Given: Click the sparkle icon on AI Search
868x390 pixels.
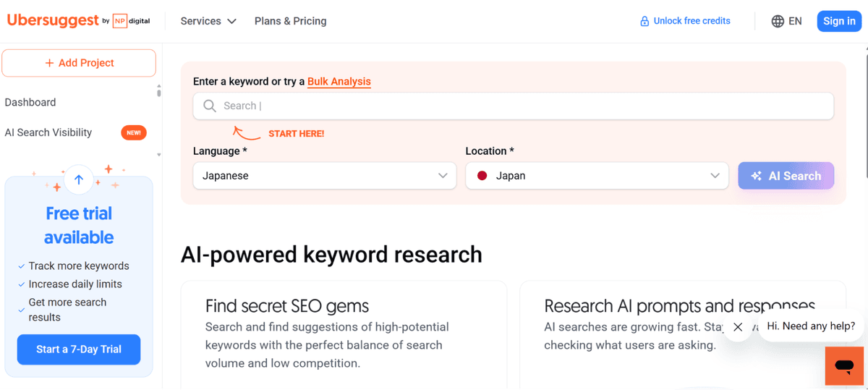Looking at the screenshot, I should click(x=757, y=176).
